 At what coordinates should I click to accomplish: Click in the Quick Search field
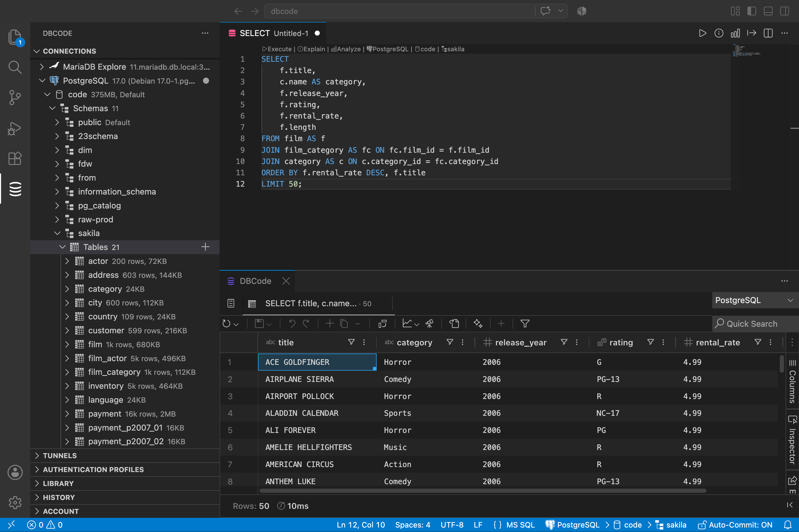pos(755,324)
